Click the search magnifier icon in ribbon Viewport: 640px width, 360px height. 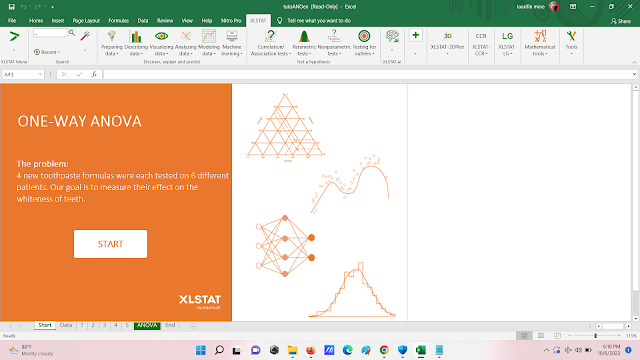pyautogui.click(x=72, y=33)
